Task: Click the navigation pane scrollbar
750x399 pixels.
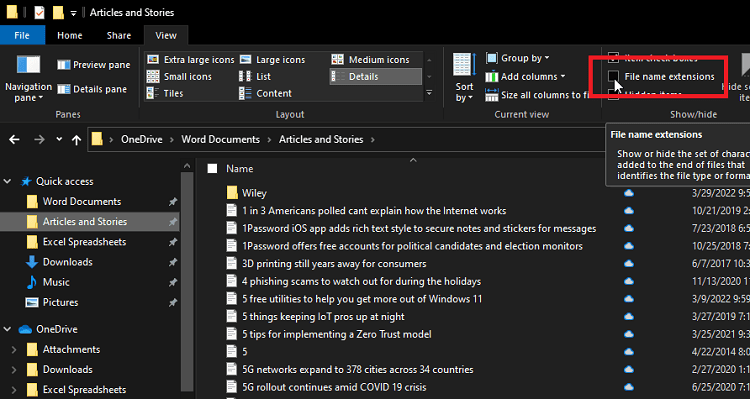Action: pos(187,282)
